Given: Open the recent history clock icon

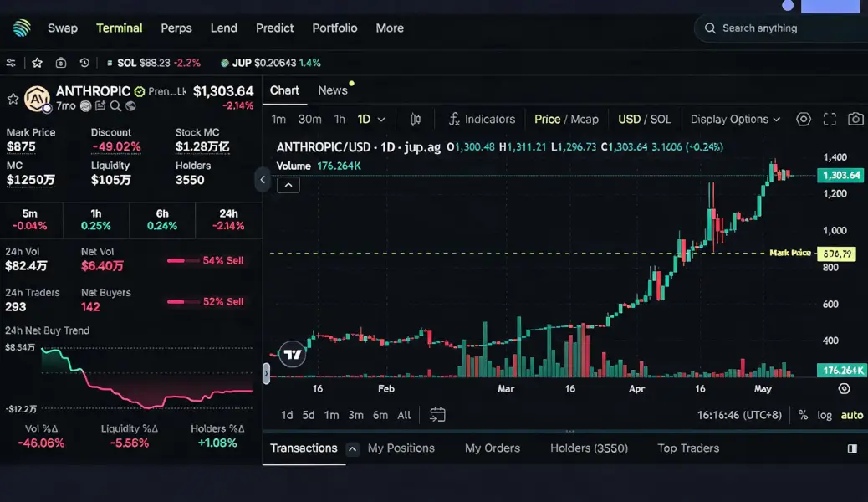Looking at the screenshot, I should coord(84,63).
